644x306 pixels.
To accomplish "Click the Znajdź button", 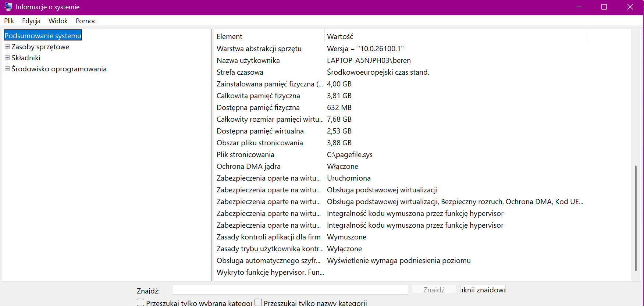I will click(434, 290).
